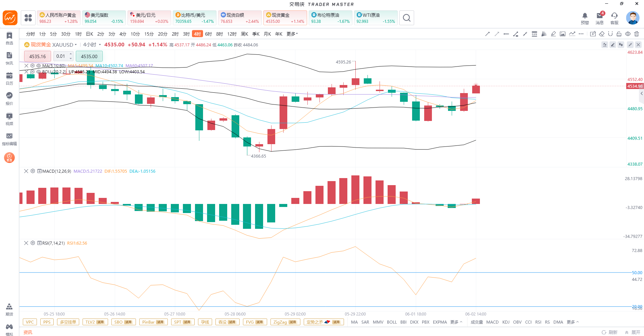
Task: Open futures (期货) in sidebar
Action: pyautogui.click(x=9, y=310)
